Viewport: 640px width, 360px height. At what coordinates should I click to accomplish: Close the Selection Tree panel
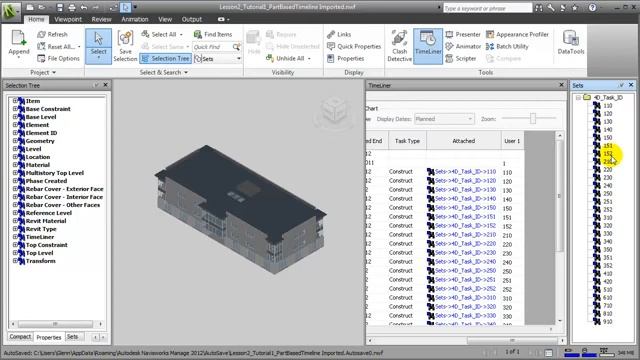[105, 85]
